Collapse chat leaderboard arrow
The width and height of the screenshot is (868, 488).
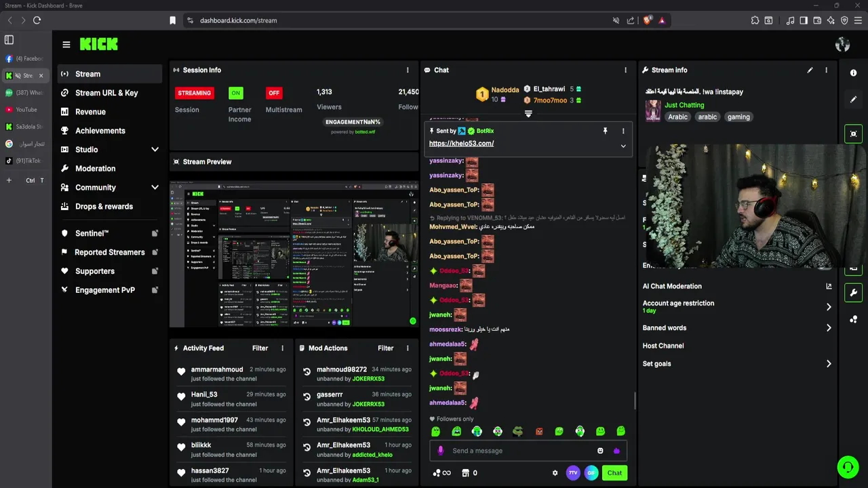click(528, 114)
